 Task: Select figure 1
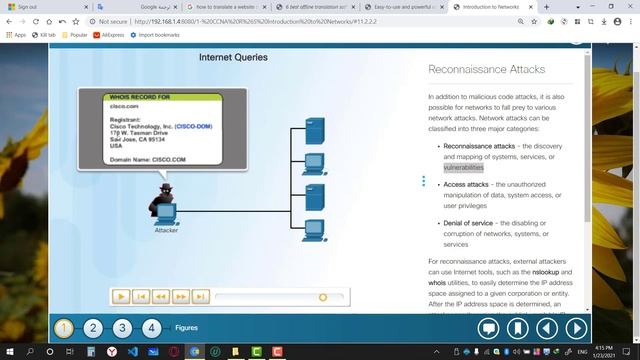click(64, 328)
